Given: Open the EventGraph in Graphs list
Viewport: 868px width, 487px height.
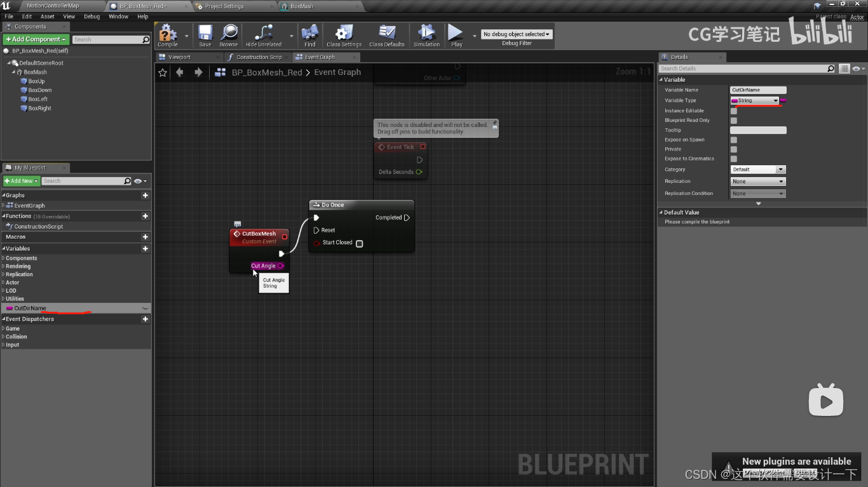Looking at the screenshot, I should (29, 206).
